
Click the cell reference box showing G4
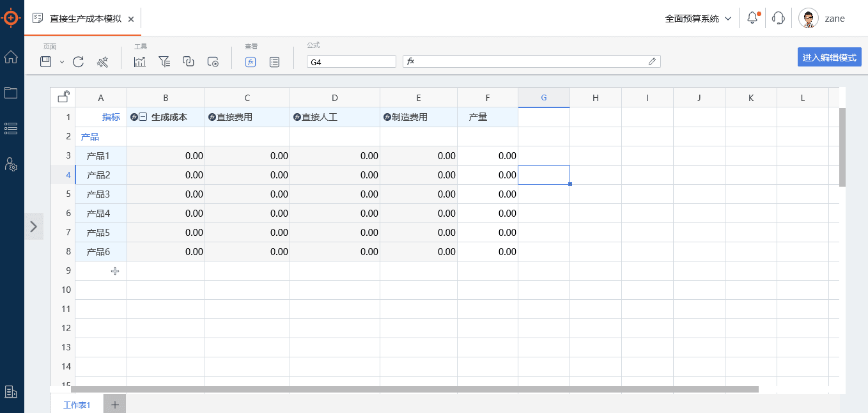pyautogui.click(x=351, y=62)
